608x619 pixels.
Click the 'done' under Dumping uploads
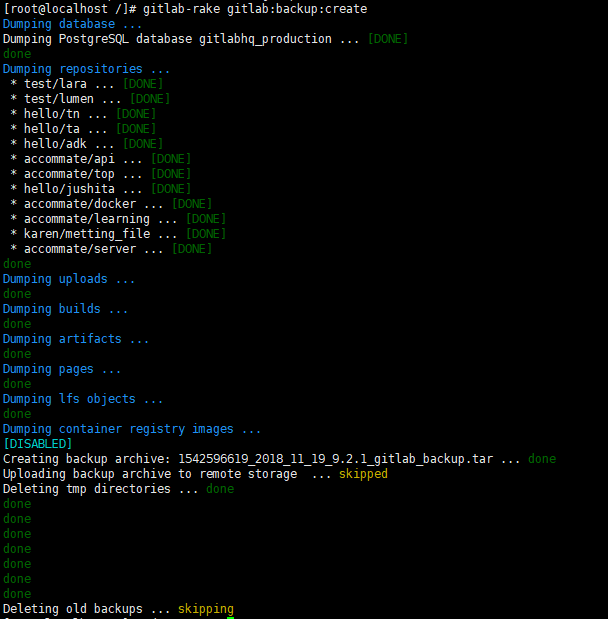coord(17,294)
